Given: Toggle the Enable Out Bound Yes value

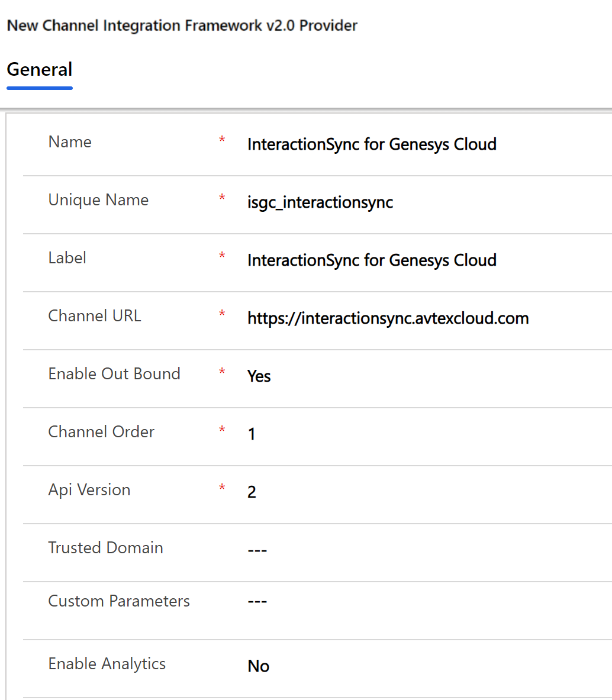Looking at the screenshot, I should pos(259,376).
